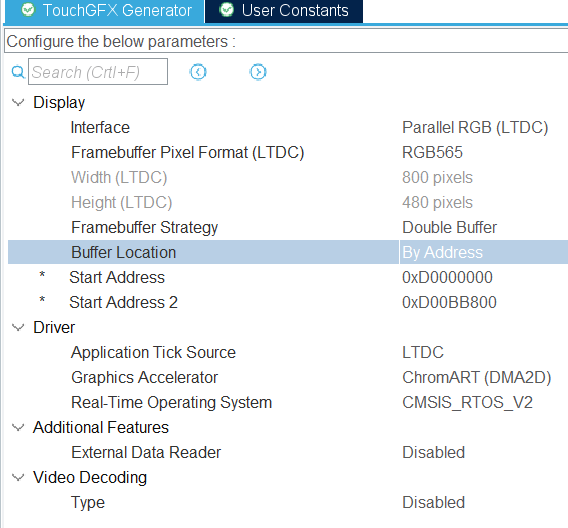Image resolution: width=568 pixels, height=528 pixels.
Task: Click the User Constants green check icon
Action: [226, 10]
